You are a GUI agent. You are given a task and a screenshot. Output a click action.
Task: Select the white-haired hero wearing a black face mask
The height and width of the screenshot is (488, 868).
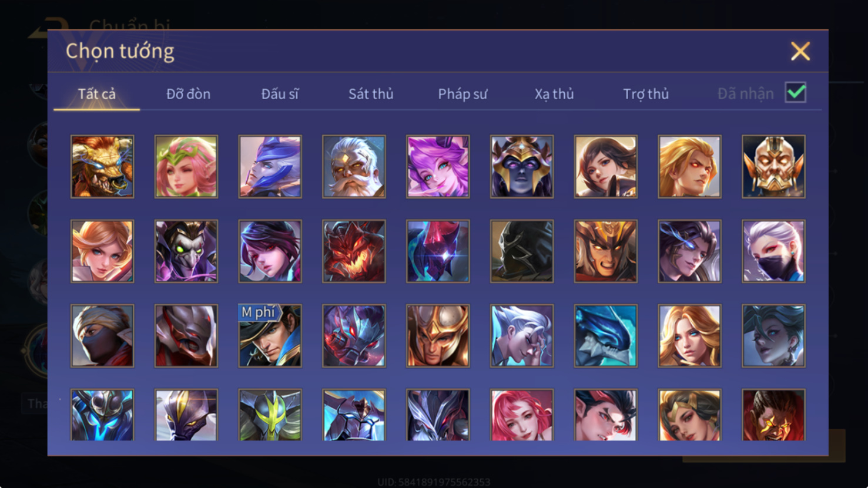[773, 251]
